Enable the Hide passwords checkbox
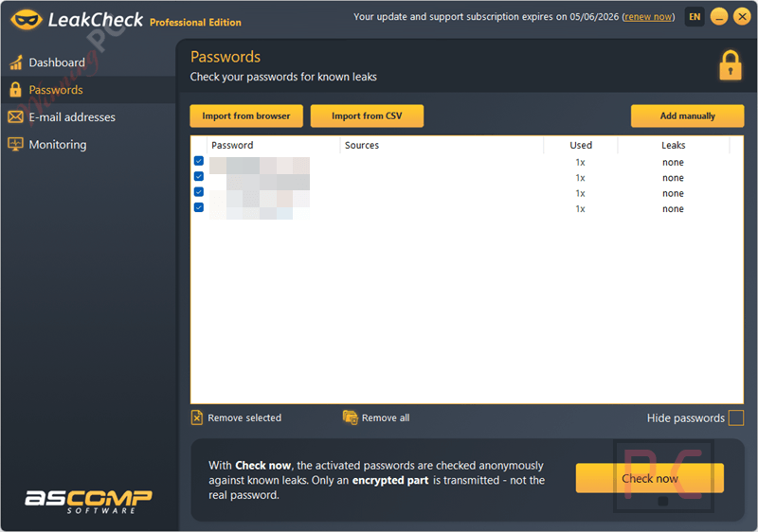 click(736, 417)
